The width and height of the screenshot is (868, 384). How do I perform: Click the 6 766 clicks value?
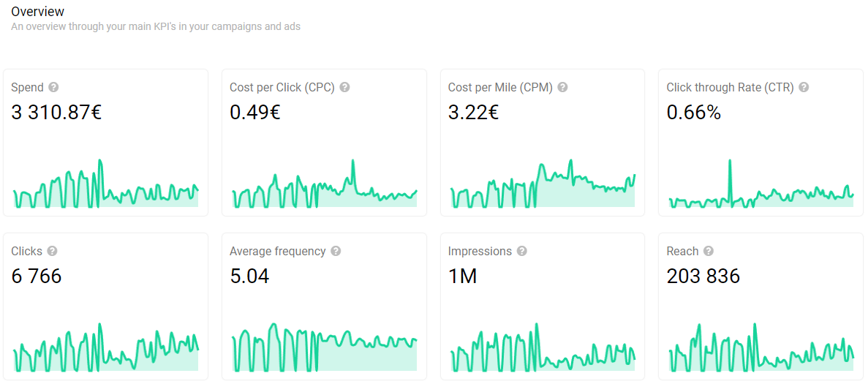point(37,276)
